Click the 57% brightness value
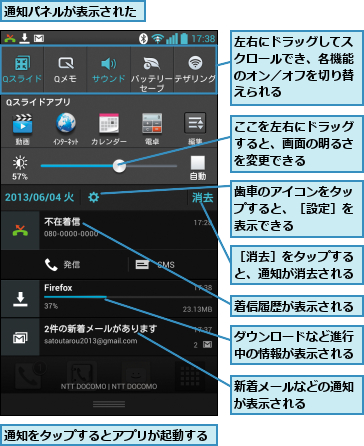 tap(20, 177)
